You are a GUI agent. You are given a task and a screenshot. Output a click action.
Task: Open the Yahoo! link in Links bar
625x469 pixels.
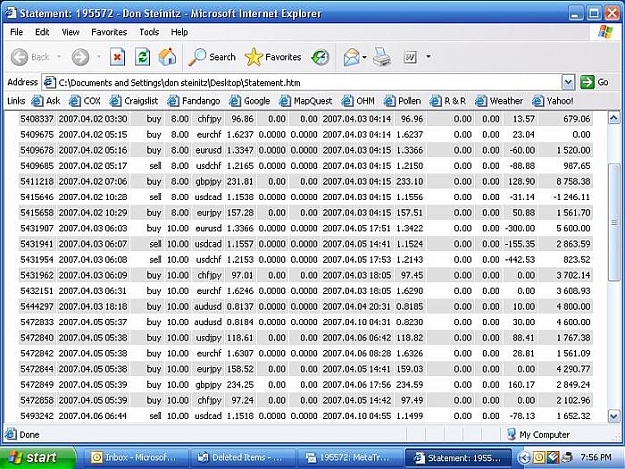(553, 101)
